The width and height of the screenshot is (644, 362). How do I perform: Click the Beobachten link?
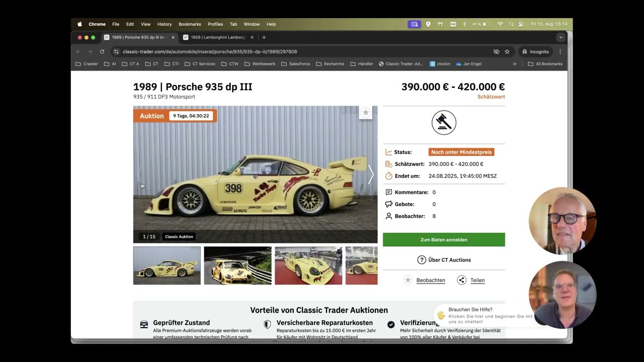click(431, 281)
